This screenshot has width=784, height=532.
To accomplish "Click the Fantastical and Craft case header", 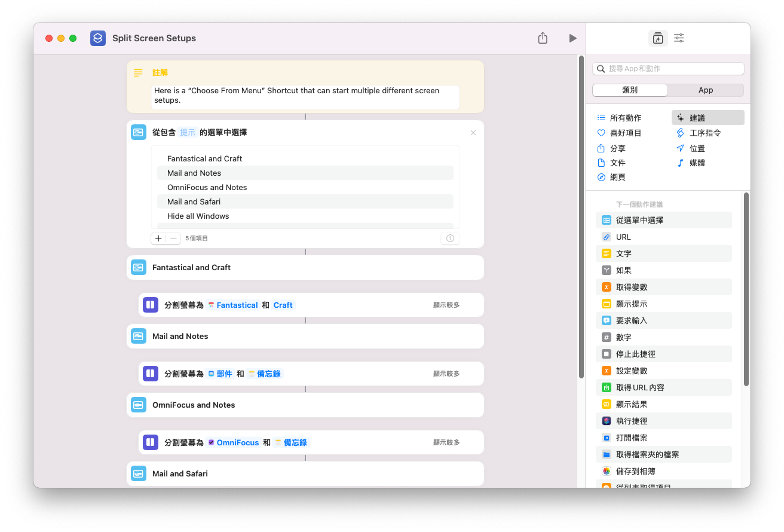I will click(x=305, y=267).
